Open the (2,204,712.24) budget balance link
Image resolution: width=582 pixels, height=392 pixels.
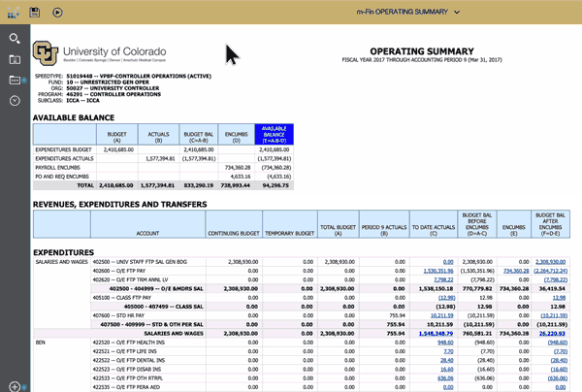coord(550,271)
